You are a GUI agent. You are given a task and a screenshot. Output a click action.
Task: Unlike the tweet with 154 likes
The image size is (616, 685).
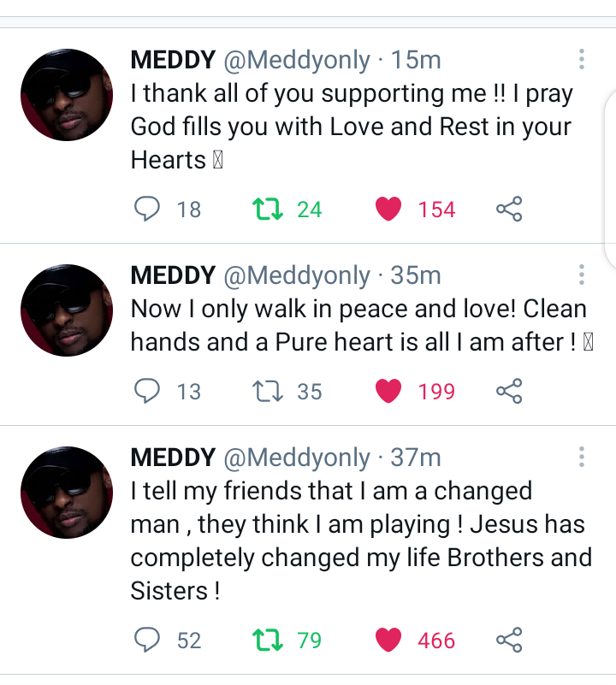[388, 209]
